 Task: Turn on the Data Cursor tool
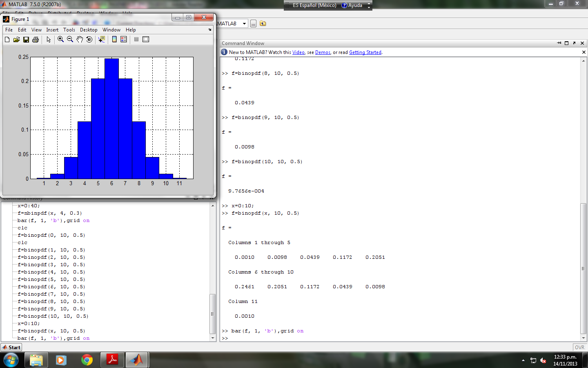(102, 40)
